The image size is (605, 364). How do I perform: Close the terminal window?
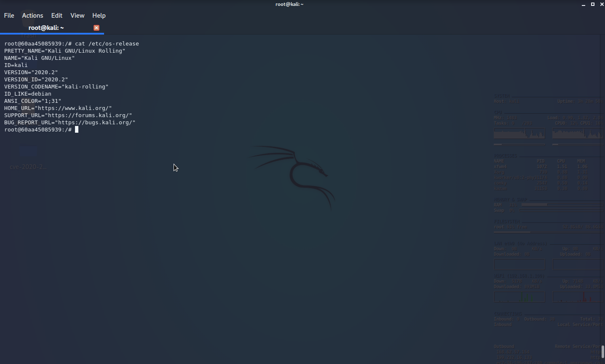(602, 4)
